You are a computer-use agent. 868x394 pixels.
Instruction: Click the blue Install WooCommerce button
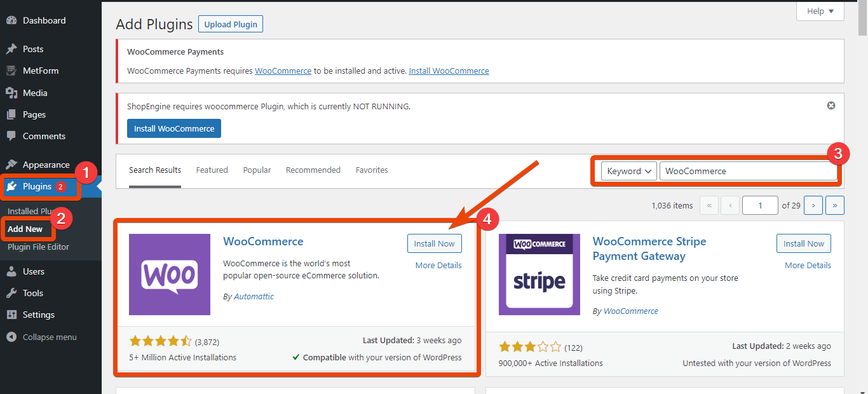pyautogui.click(x=174, y=128)
